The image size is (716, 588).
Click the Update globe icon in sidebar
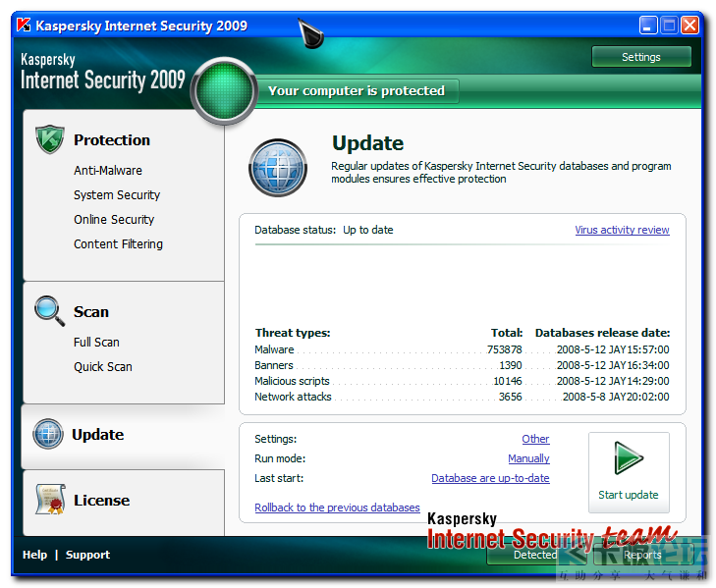[48, 434]
